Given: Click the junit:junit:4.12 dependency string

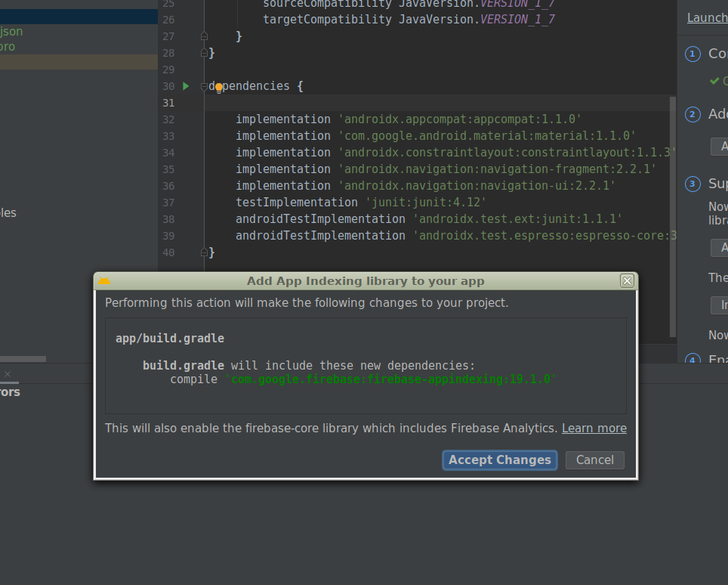Looking at the screenshot, I should coord(426,203).
